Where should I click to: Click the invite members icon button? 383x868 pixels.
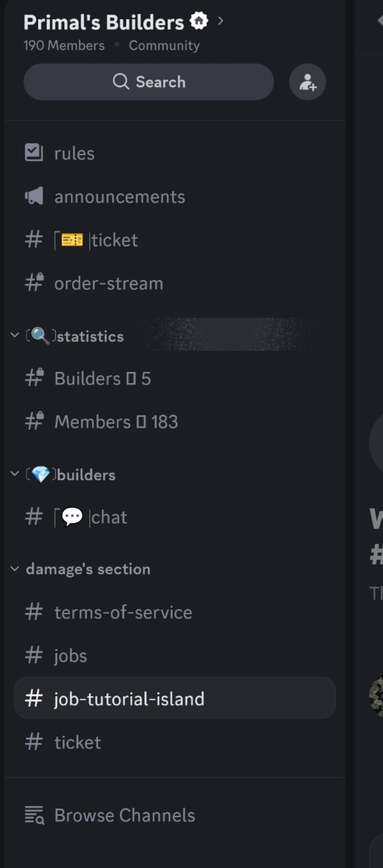[x=308, y=82]
